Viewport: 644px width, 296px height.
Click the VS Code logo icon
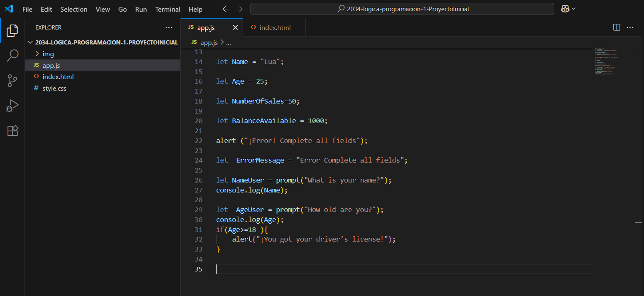(x=9, y=9)
